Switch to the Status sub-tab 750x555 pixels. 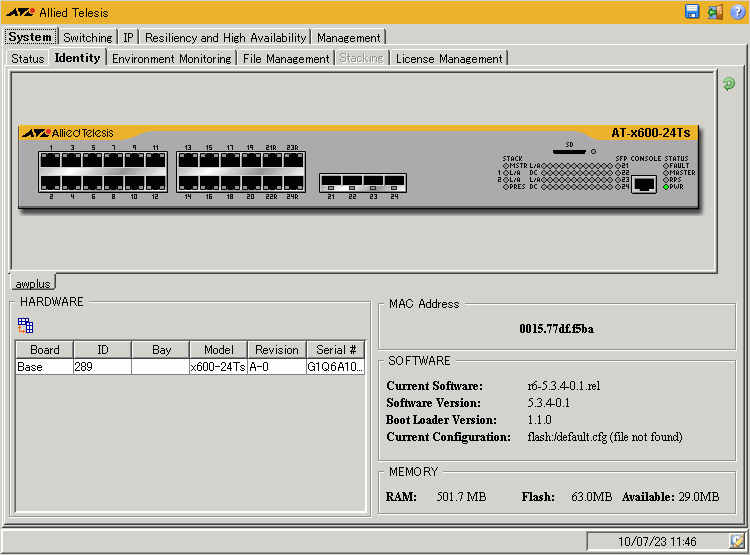click(28, 58)
